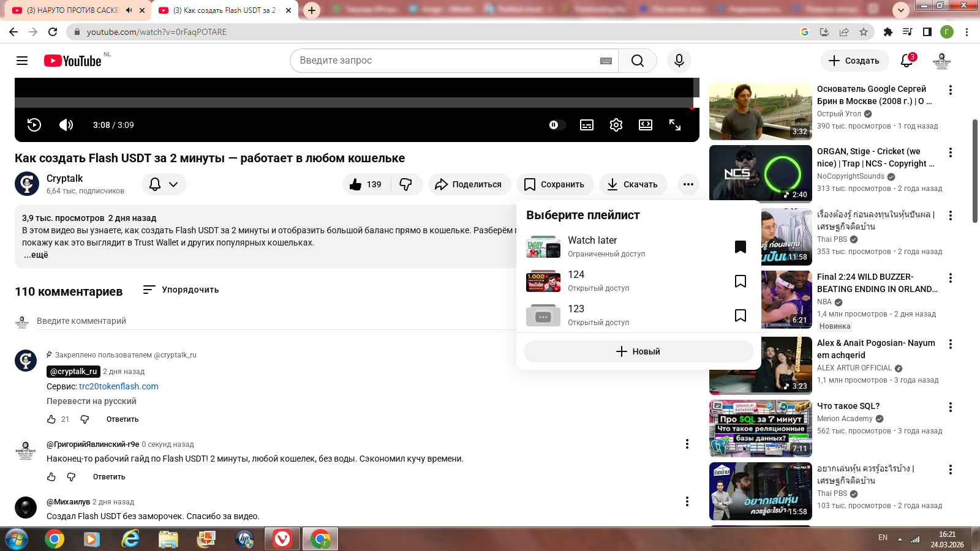Screen dimensions: 980x551
Task: Open Что такое SQL? video title
Action: tap(848, 406)
